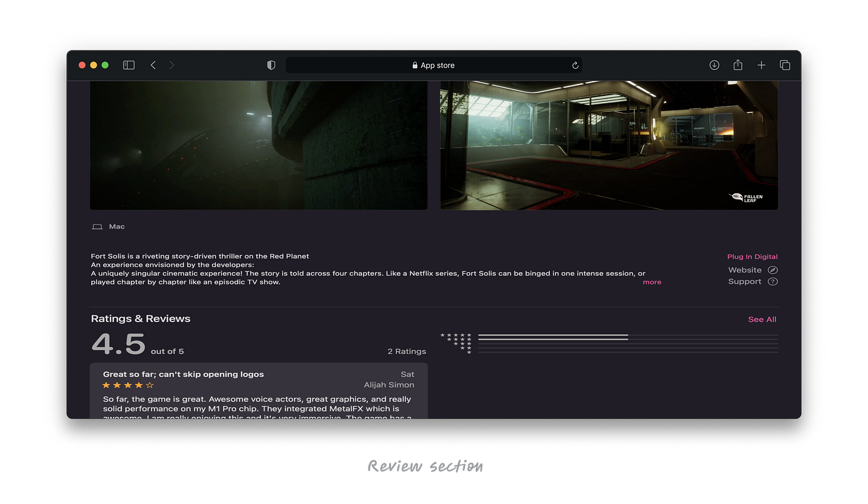Open the lit interior room screenshot

[x=609, y=146]
